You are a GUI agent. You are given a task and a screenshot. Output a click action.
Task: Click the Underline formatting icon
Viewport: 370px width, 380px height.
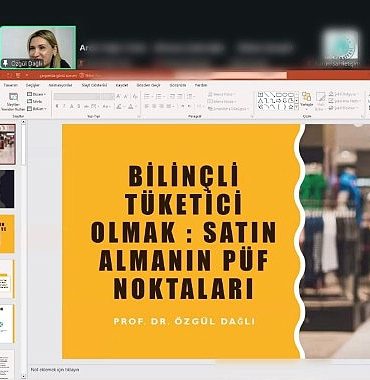coord(71,106)
